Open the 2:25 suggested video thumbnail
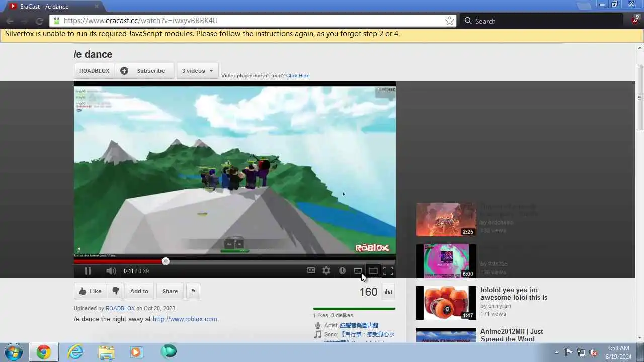This screenshot has height=362, width=644. [x=446, y=219]
